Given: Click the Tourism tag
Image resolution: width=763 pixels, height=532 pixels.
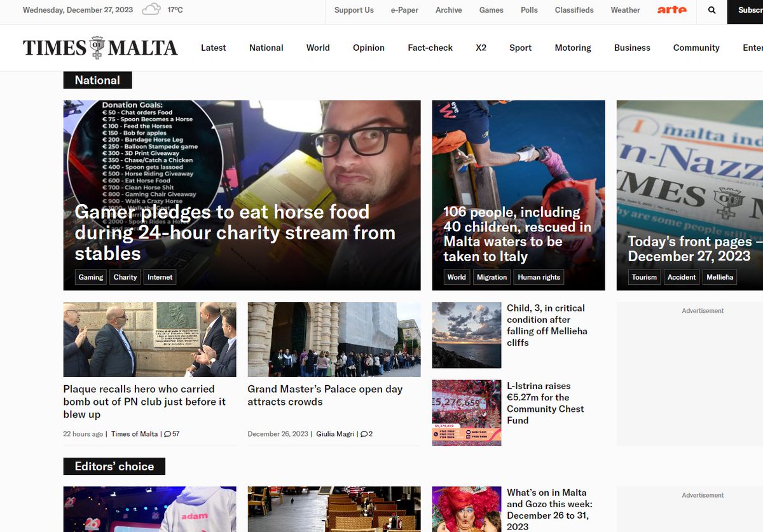Looking at the screenshot, I should click(644, 277).
